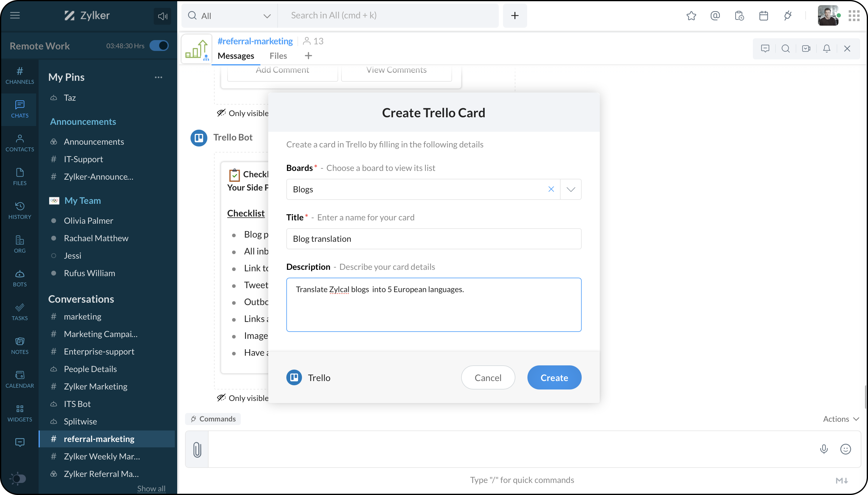The width and height of the screenshot is (868, 495).
Task: Start a video call in channel
Action: (806, 49)
